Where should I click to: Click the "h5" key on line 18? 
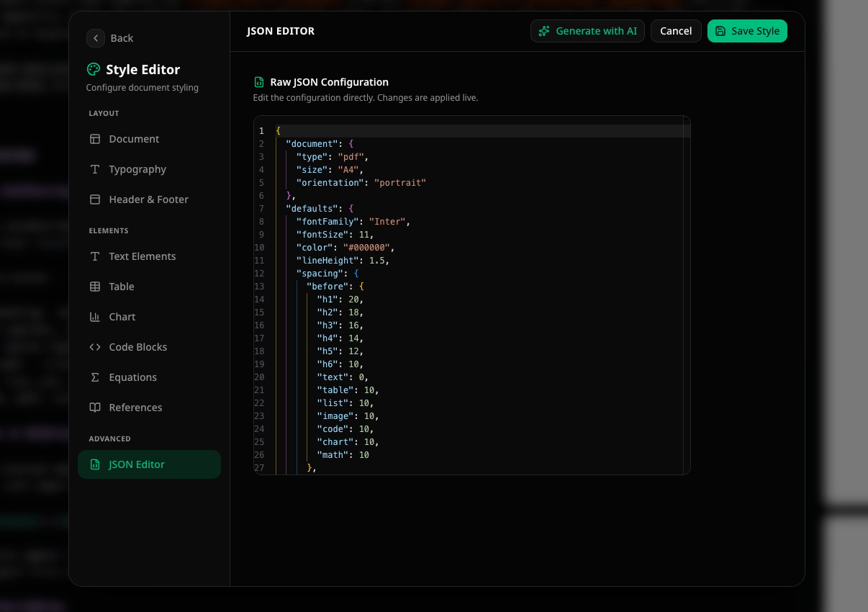pos(327,351)
